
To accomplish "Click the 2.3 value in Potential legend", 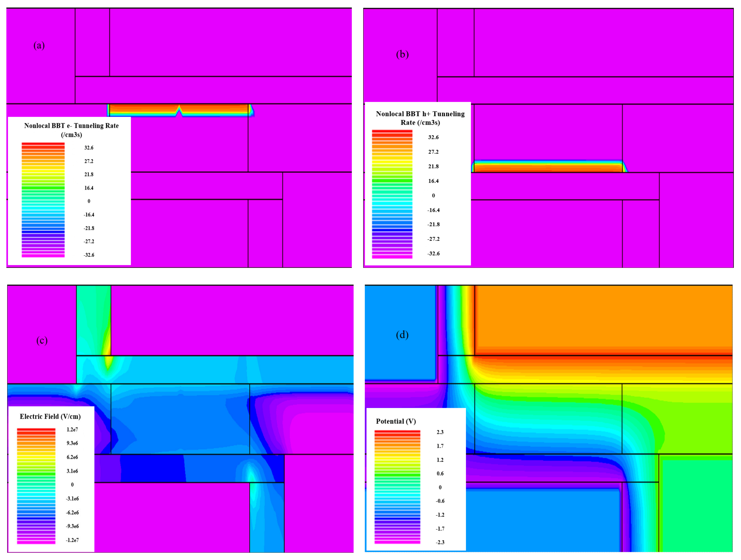I will pos(440,432).
